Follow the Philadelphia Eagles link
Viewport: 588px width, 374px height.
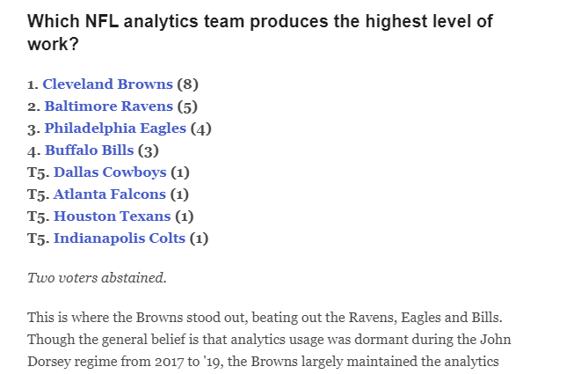(x=115, y=128)
